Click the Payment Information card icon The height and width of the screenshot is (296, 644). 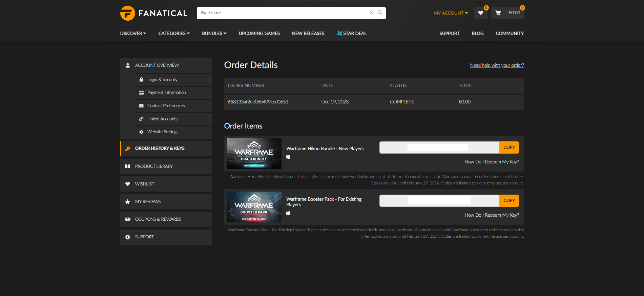pos(141,93)
